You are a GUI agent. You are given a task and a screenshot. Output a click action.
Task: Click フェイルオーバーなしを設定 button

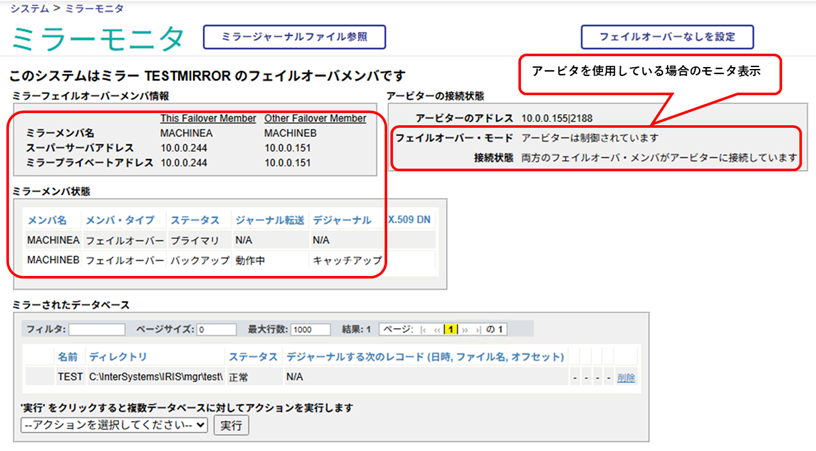[667, 36]
